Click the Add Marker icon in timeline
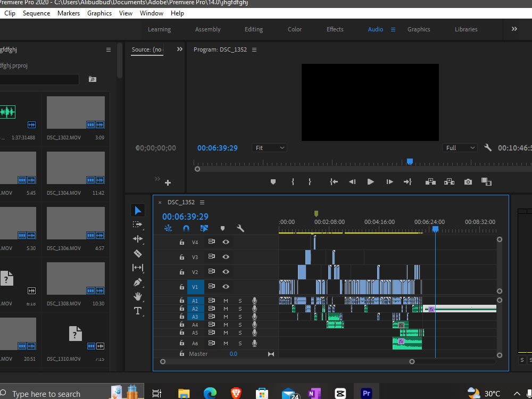 click(222, 228)
